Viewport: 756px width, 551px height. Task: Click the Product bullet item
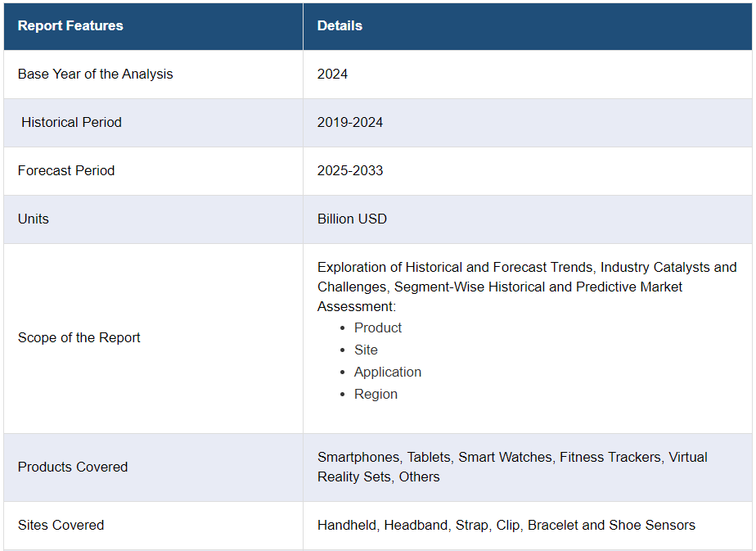[x=377, y=328]
